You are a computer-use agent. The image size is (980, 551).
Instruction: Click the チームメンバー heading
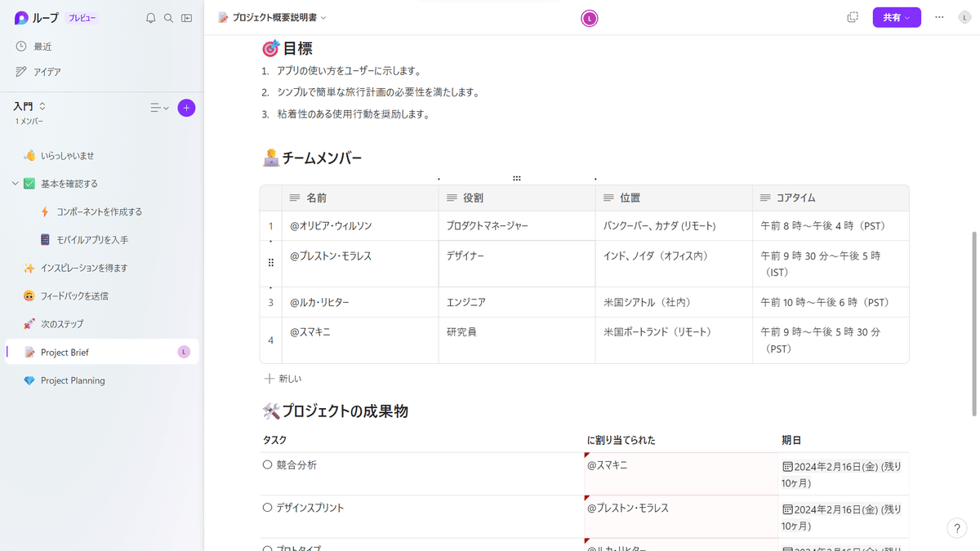click(312, 158)
